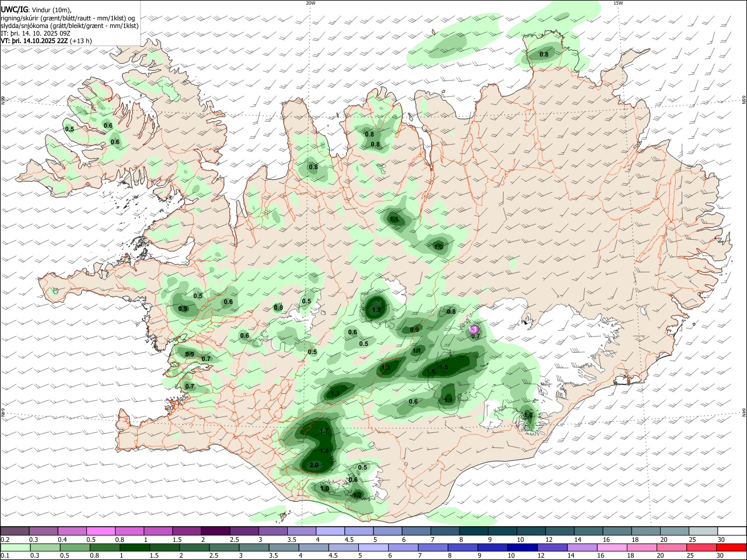Click the 2.0 rainfall maximum label
The width and height of the screenshot is (747, 560).
click(314, 465)
